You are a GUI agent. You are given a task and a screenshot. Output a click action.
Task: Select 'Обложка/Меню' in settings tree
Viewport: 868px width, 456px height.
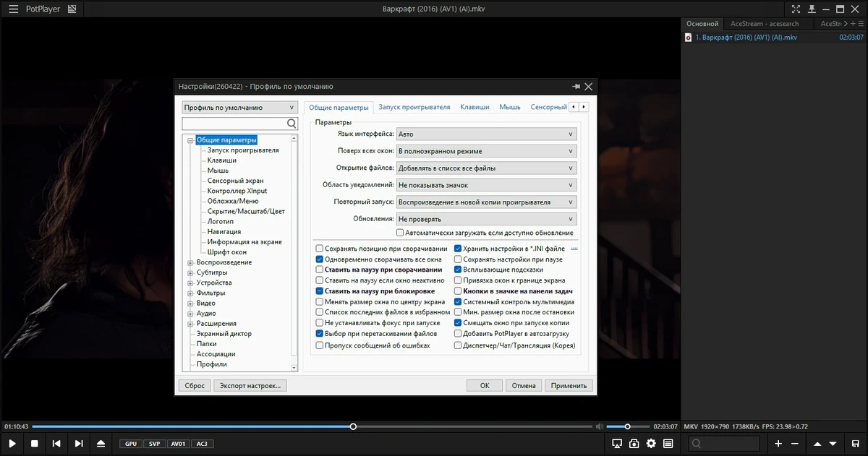point(233,201)
